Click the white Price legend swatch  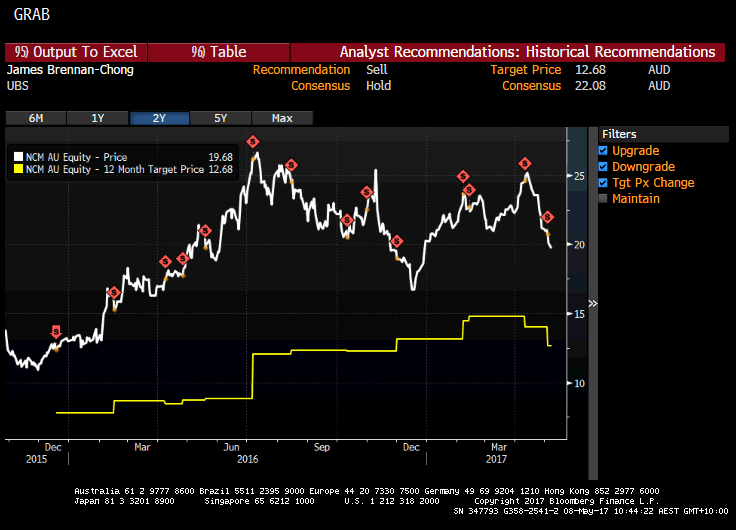[18, 157]
